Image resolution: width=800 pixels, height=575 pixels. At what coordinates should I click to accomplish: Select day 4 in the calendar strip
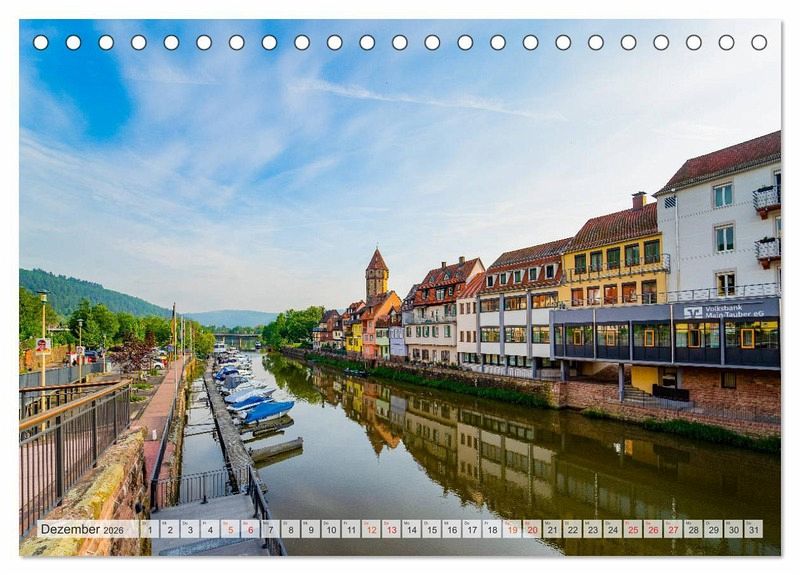(x=210, y=529)
